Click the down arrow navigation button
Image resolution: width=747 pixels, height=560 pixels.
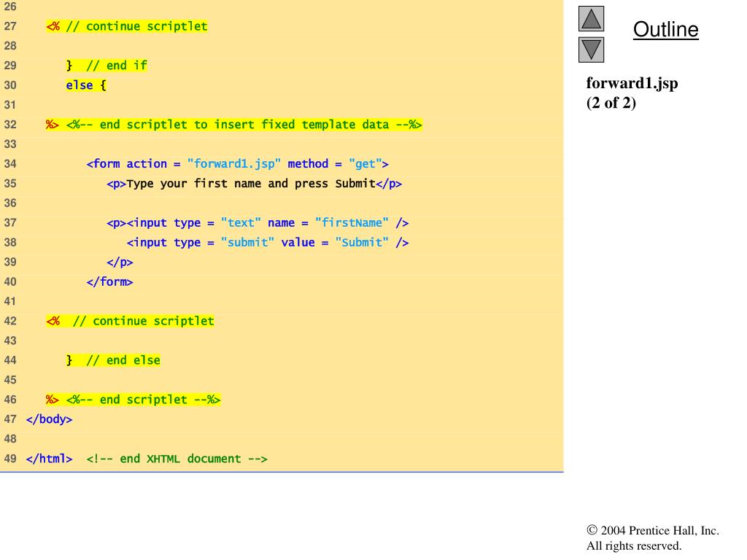pyautogui.click(x=591, y=50)
